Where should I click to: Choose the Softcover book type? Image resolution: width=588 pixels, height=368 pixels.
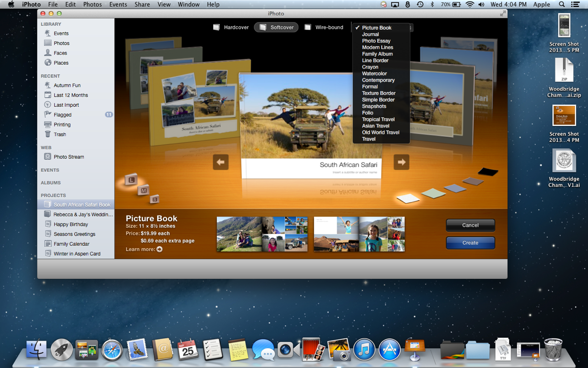276,27
